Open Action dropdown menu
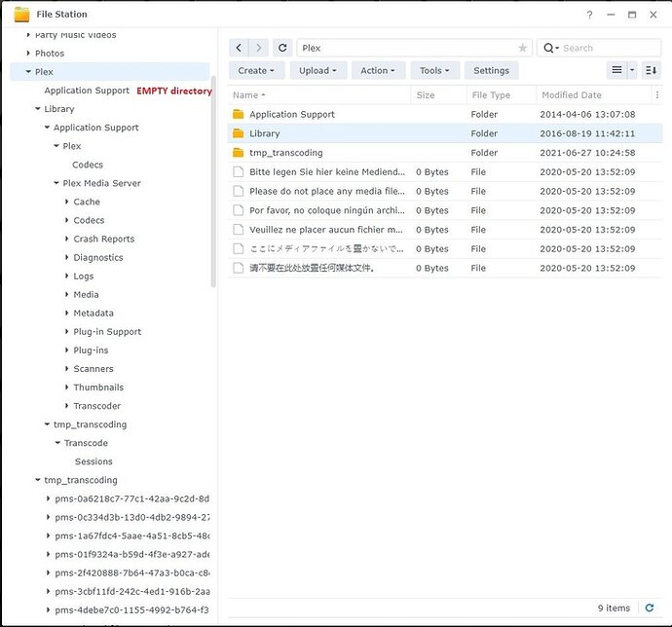672x627 pixels. 378,70
